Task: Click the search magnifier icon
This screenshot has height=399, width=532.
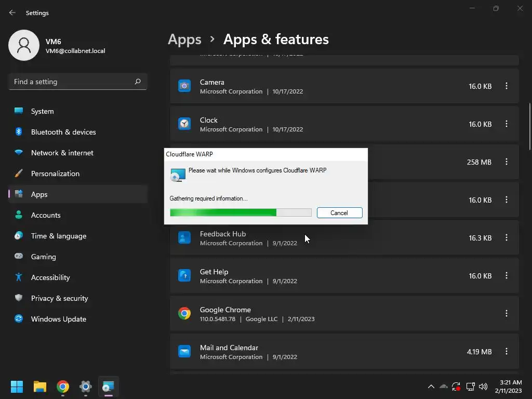Action: coord(137,82)
